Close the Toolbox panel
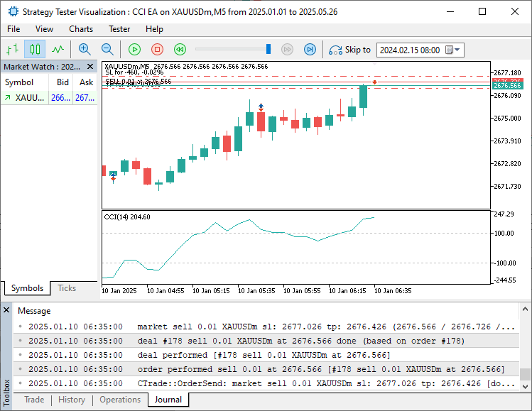The width and height of the screenshot is (532, 411). pyautogui.click(x=6, y=310)
